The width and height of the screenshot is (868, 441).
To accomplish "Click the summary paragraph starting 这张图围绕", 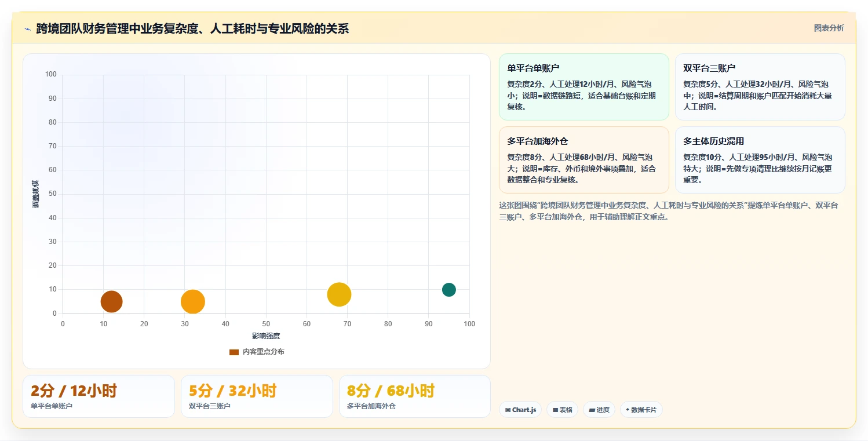I will [669, 212].
